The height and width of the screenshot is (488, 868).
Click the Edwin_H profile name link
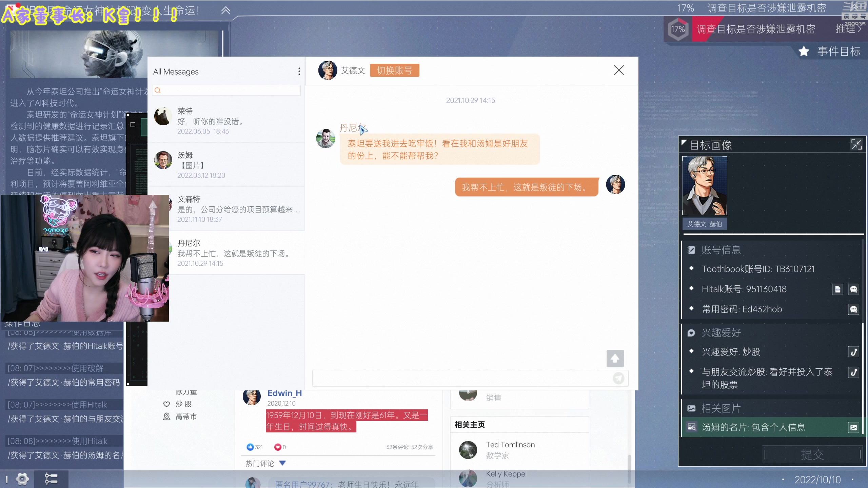pyautogui.click(x=284, y=393)
